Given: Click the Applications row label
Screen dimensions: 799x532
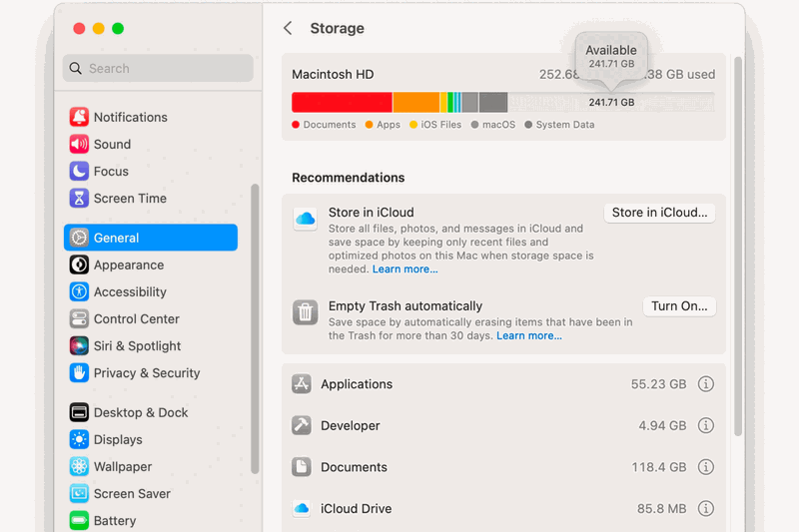Looking at the screenshot, I should tap(357, 384).
